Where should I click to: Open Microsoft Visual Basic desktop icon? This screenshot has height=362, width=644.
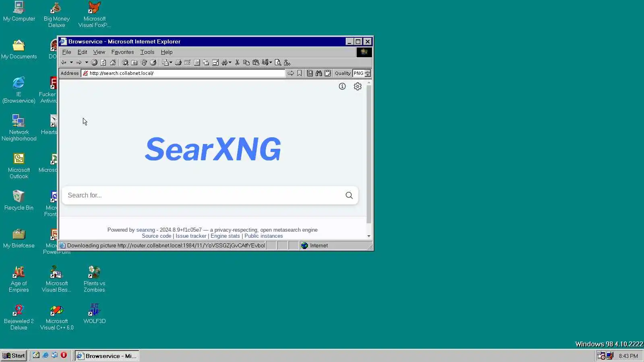pos(56,279)
